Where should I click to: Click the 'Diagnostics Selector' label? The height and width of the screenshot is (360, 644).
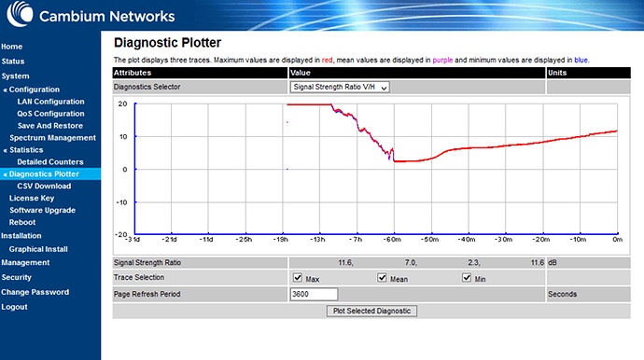pyautogui.click(x=147, y=87)
